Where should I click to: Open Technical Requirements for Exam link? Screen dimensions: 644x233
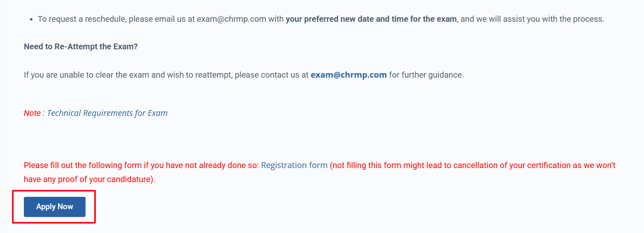pos(107,113)
